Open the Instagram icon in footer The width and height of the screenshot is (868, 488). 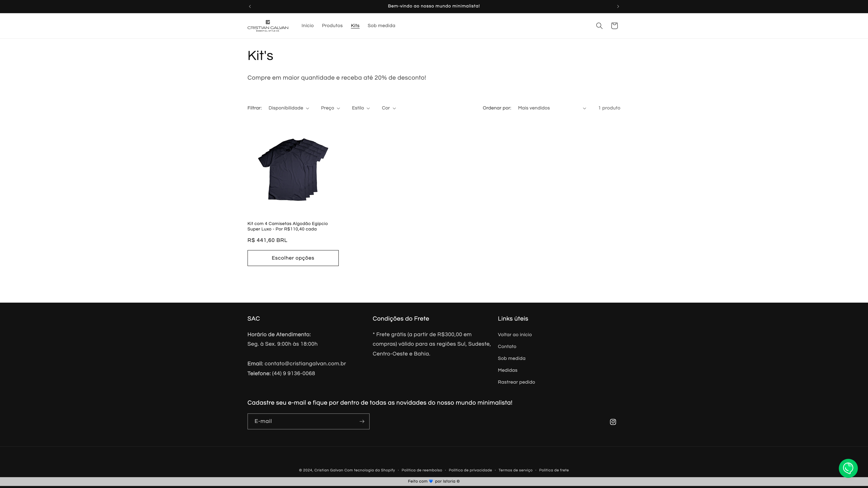(x=613, y=422)
